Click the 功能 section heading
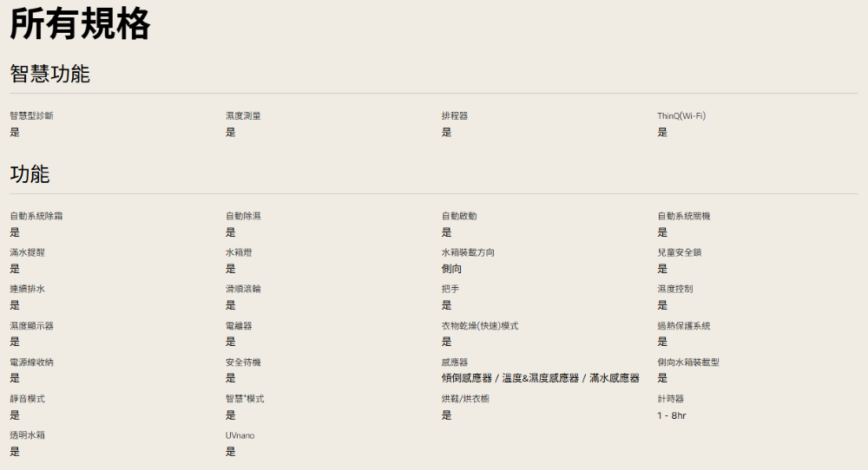 (x=30, y=174)
